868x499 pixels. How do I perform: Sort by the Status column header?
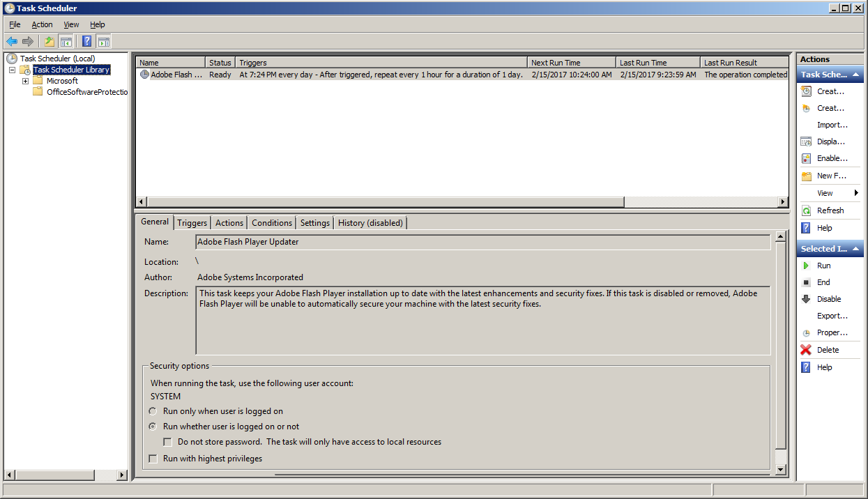(x=220, y=63)
